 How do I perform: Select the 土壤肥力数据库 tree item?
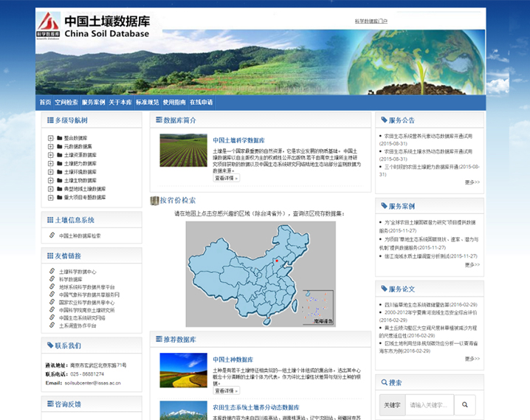coord(80,163)
